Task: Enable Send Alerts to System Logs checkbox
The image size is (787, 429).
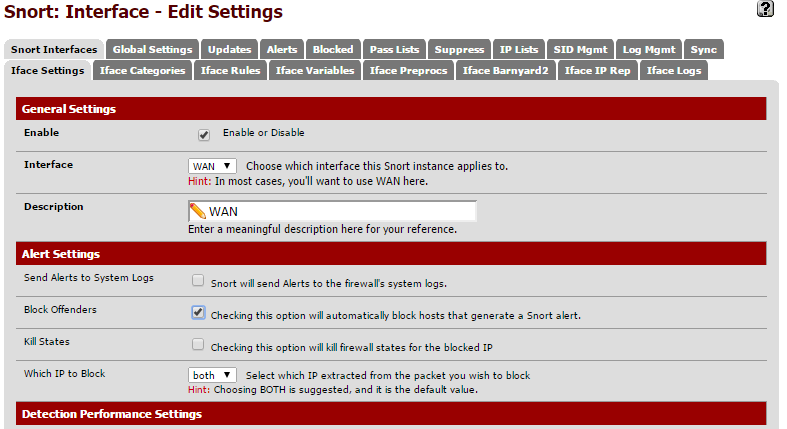Action: pos(198,280)
